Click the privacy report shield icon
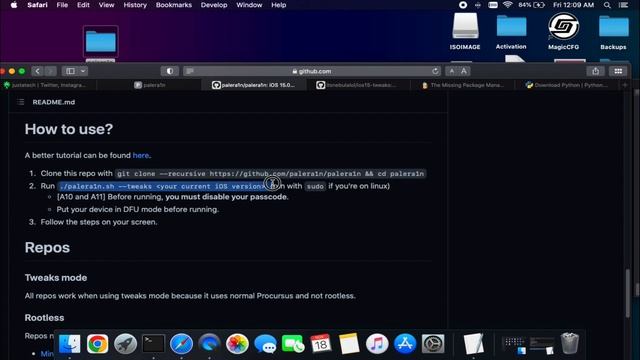The width and height of the screenshot is (640, 360). 169,71
